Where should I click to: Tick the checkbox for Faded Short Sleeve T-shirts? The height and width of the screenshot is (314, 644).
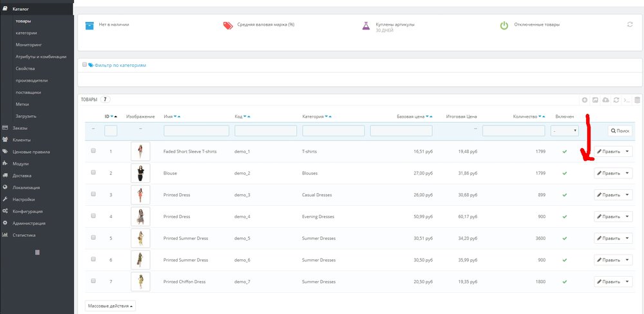click(93, 151)
